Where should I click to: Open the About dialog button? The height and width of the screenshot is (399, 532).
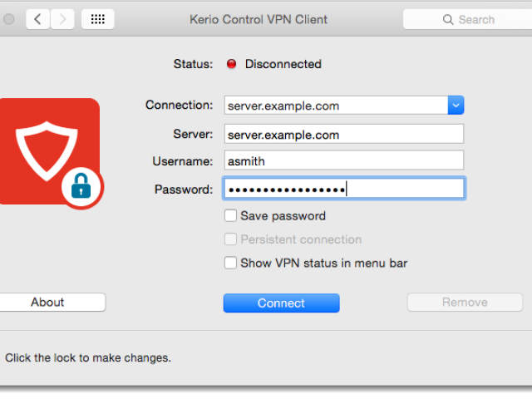[48, 303]
